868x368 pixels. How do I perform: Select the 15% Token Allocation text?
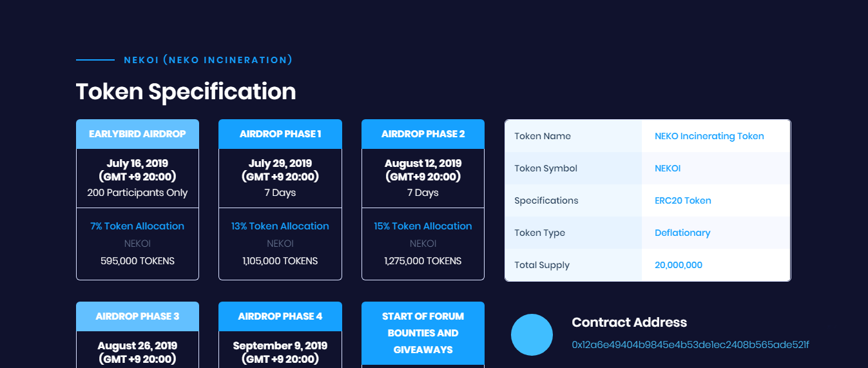tap(423, 226)
